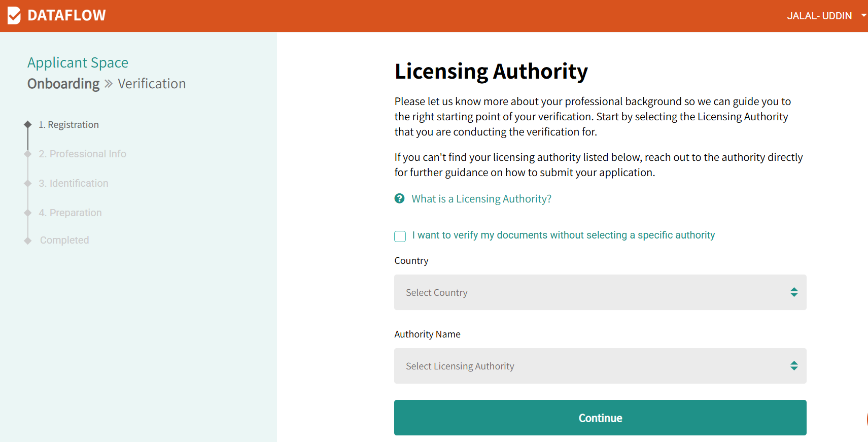Click the Identification step diamond marker

click(28, 183)
